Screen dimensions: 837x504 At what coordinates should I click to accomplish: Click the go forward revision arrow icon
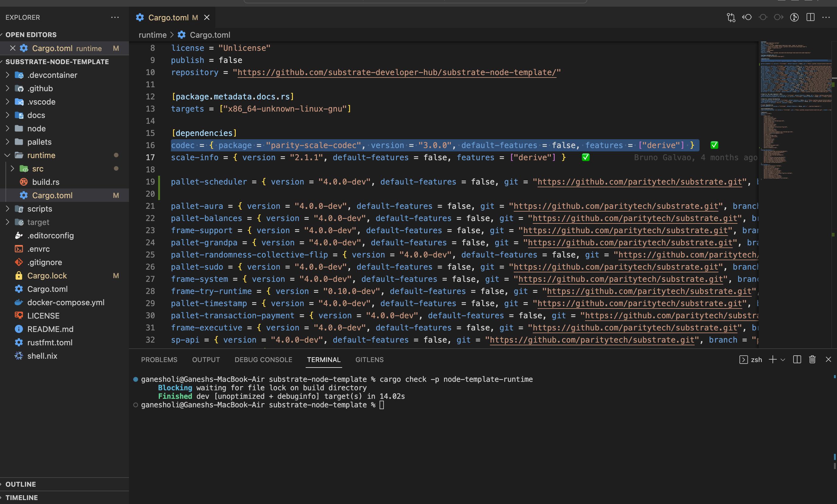779,17
